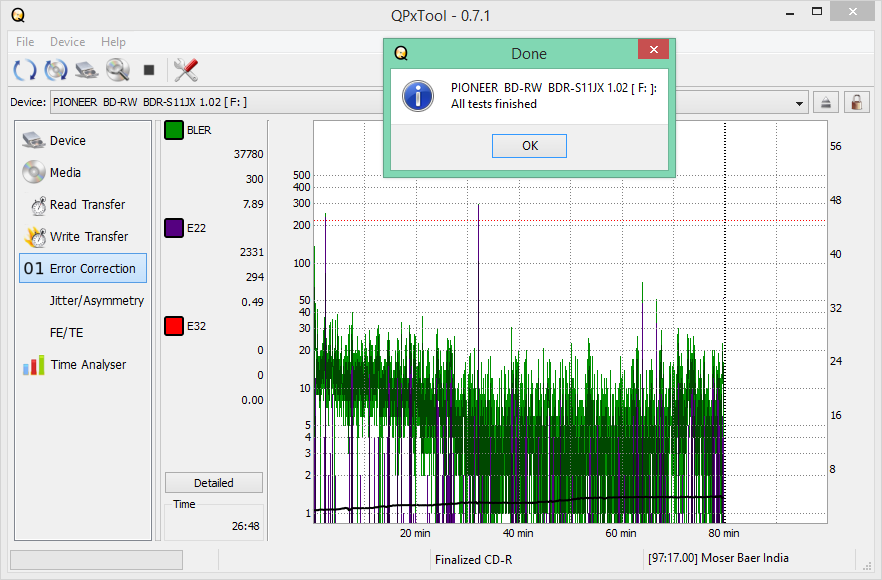Click the lock drive padlock icon

[856, 102]
